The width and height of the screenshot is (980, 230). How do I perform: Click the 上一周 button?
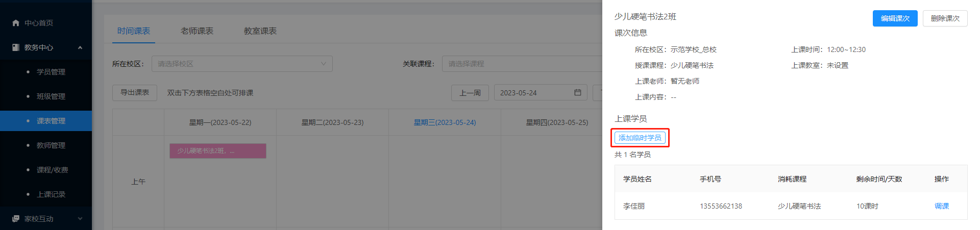[x=470, y=93]
